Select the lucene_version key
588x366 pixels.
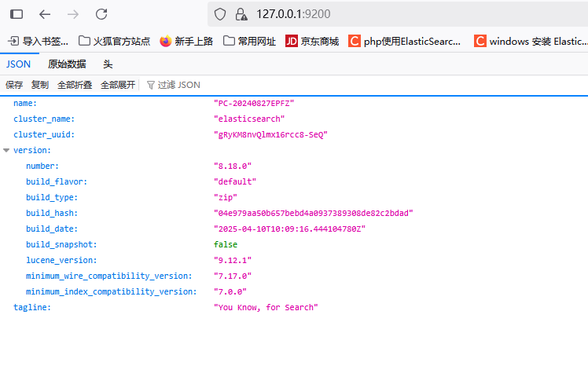[61, 260]
